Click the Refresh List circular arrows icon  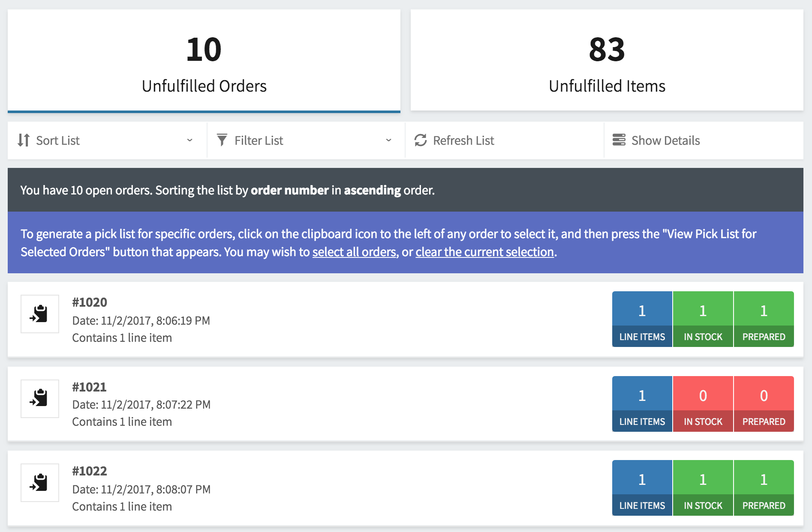click(421, 140)
